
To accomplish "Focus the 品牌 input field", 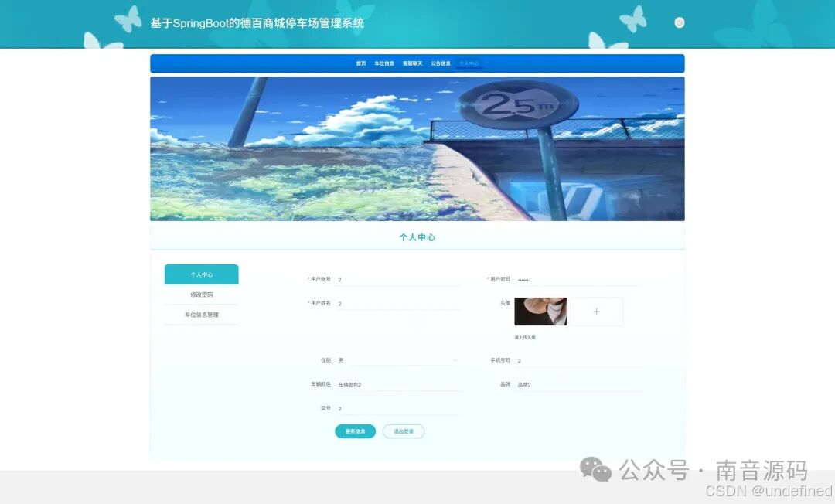I will click(578, 384).
